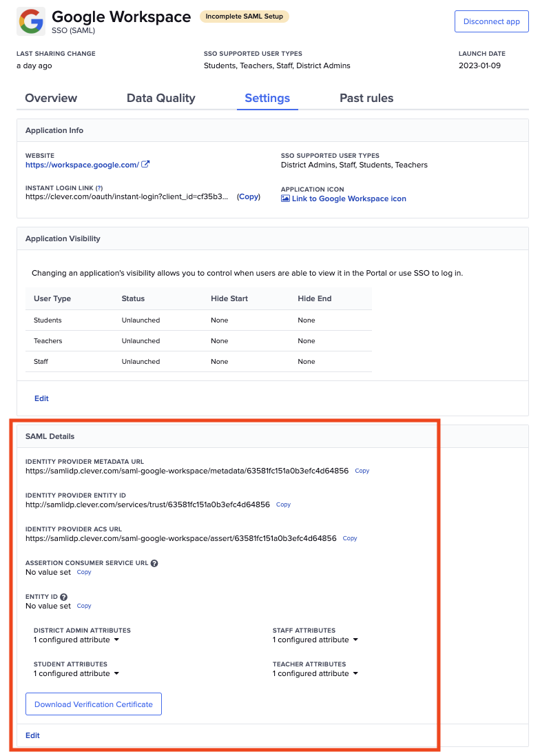Switch to the Data Quality tab
Screen dimensions: 540x756
[160, 98]
